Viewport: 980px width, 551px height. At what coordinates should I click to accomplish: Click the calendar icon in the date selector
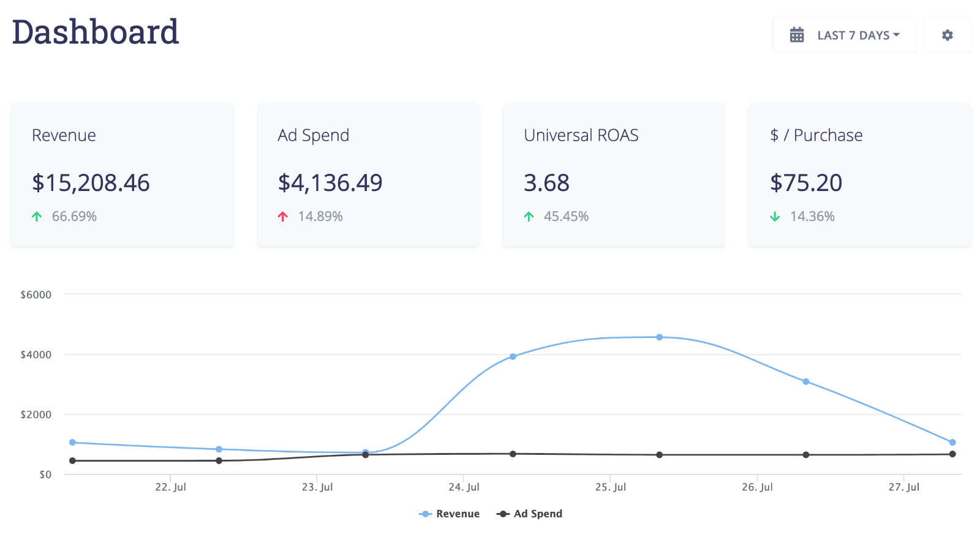797,35
